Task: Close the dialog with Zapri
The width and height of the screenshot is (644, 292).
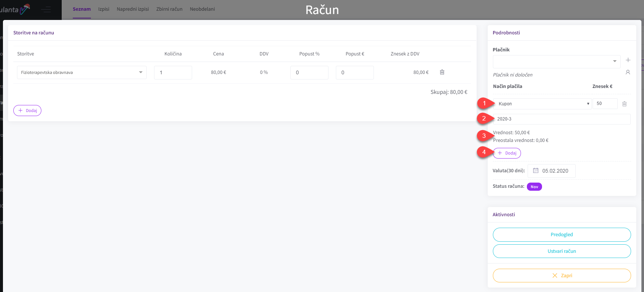Action: click(x=561, y=276)
